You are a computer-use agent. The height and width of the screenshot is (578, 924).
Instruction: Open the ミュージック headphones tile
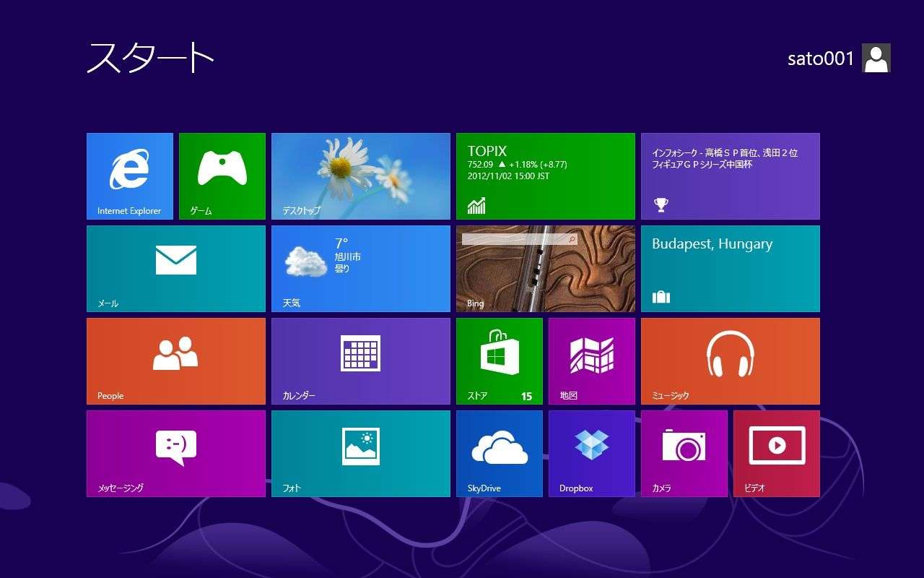point(731,361)
